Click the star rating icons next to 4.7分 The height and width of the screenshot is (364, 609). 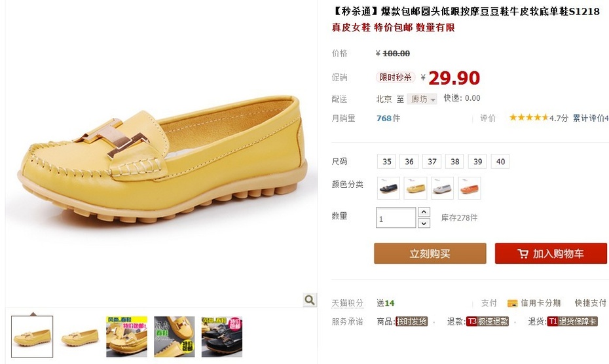[x=528, y=117]
